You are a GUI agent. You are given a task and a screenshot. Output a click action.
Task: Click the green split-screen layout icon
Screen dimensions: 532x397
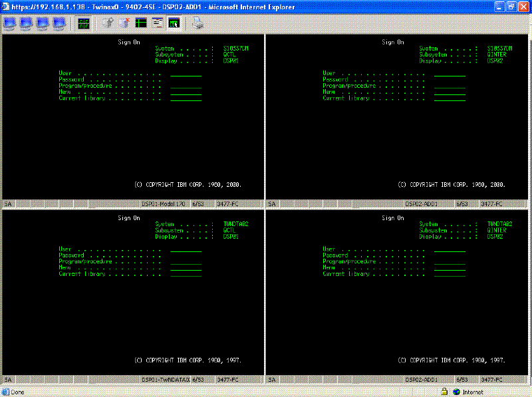pos(141,23)
